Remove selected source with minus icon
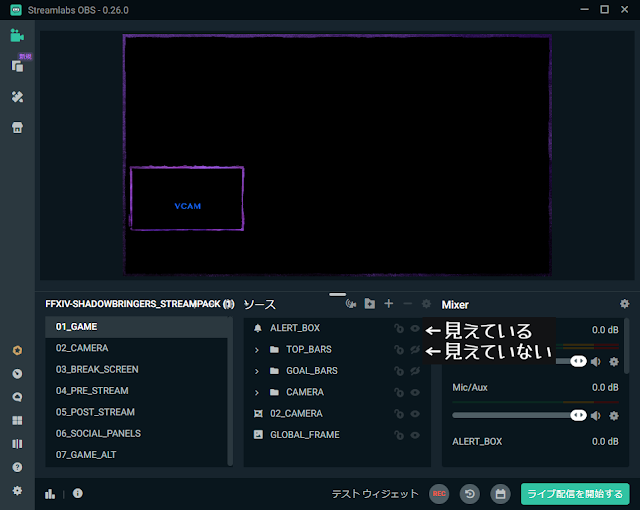Image resolution: width=640 pixels, height=510 pixels. (x=407, y=304)
